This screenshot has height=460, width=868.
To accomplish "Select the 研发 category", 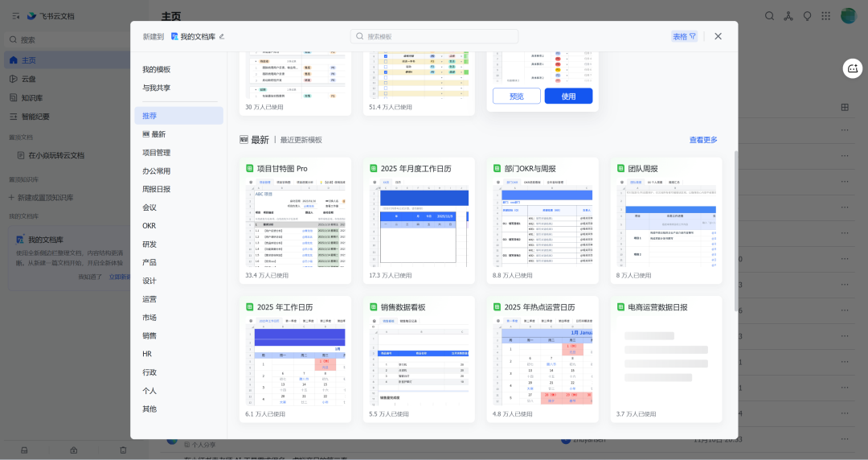I will [x=178, y=244].
